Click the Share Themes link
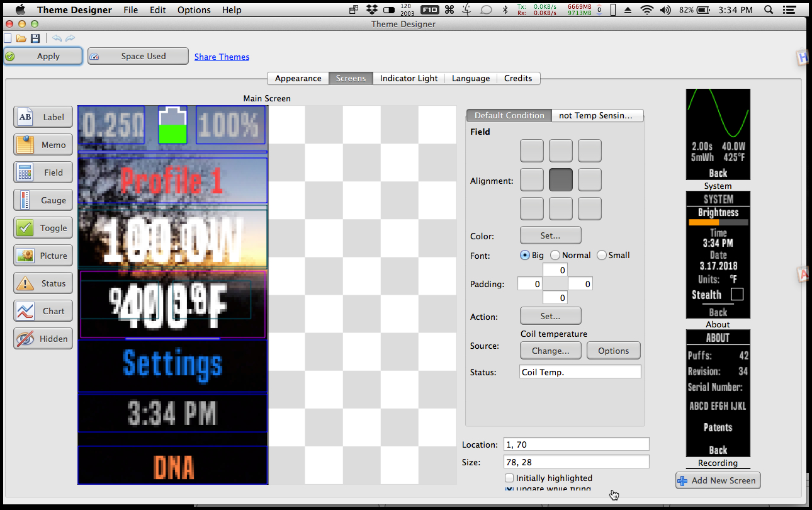This screenshot has height=510, width=812. tap(222, 57)
